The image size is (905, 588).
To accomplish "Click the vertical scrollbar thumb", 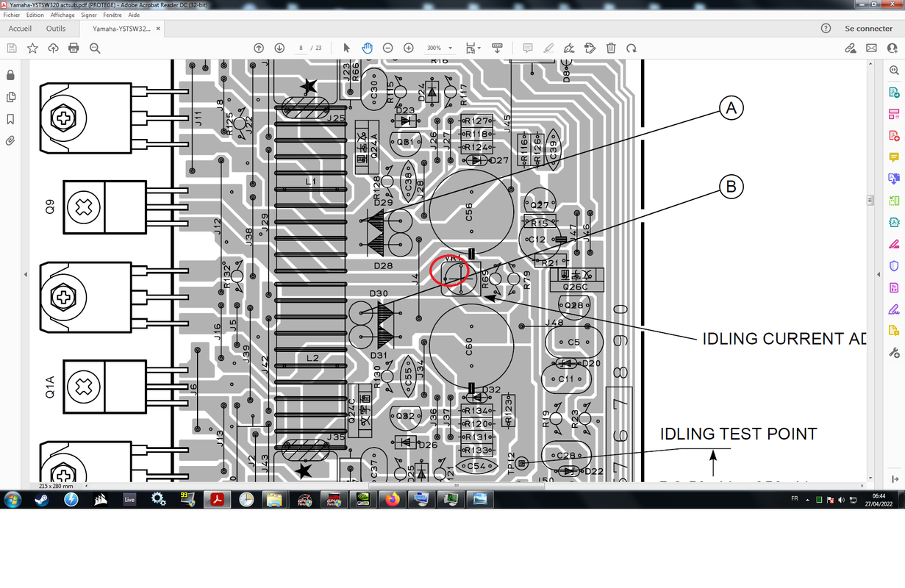I will (x=870, y=200).
